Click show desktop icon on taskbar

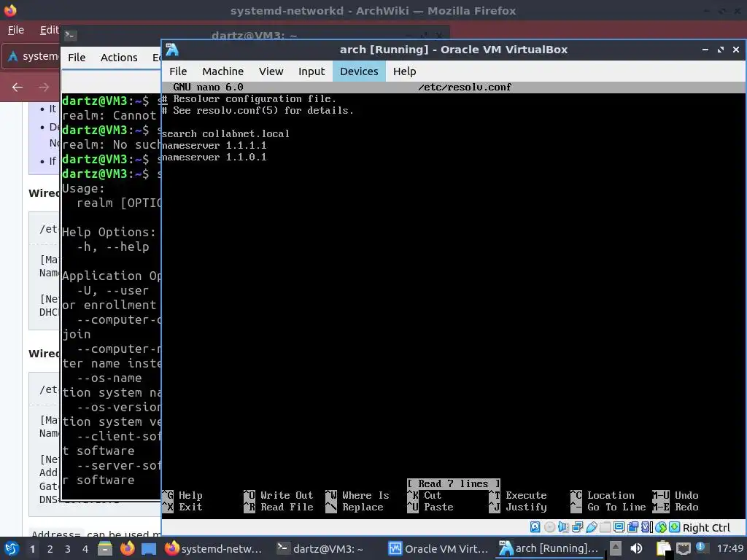click(149, 549)
